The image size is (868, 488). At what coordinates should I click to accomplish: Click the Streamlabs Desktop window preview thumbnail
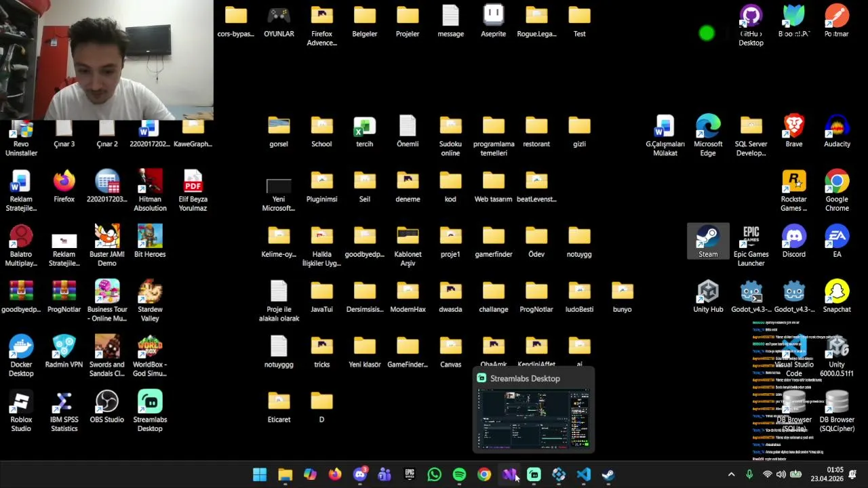[534, 419]
